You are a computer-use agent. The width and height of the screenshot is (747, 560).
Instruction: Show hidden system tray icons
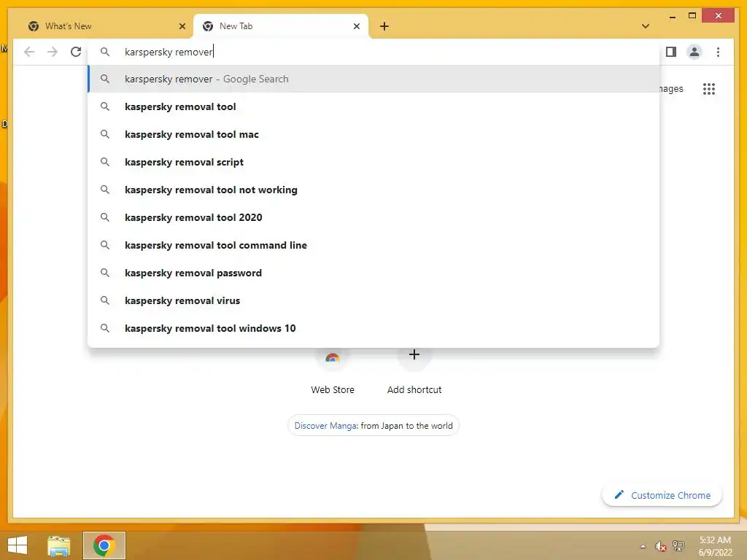[x=643, y=546]
